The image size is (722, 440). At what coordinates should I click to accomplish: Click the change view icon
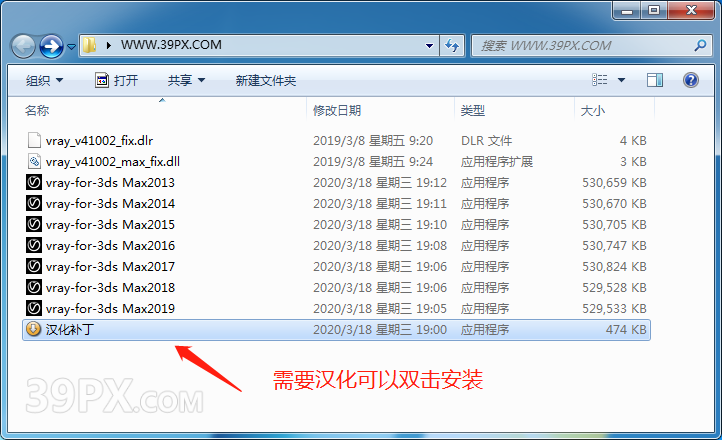[600, 80]
